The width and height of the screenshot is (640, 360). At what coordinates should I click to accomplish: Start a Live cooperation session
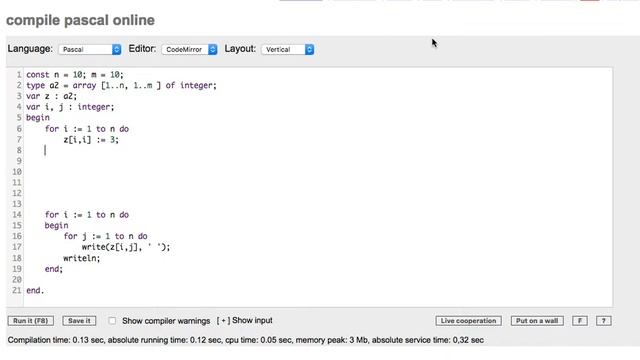click(x=468, y=321)
